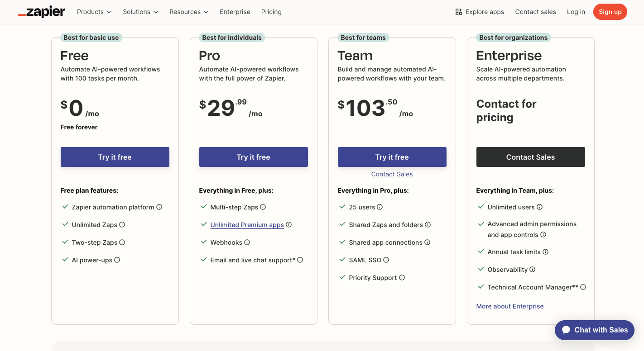
Task: Click info icon next to Multi-step Zaps
Action: point(263,207)
